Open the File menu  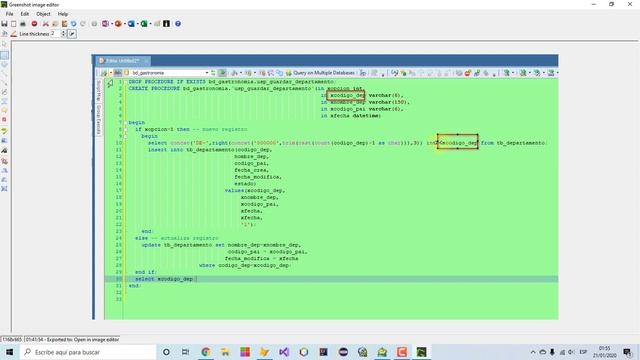[9, 14]
